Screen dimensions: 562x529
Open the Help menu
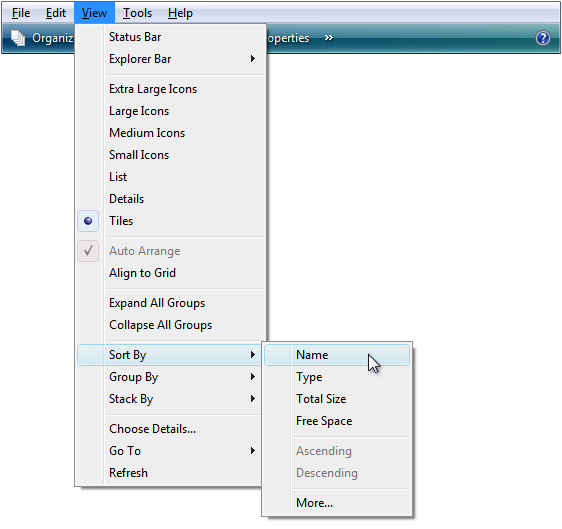click(x=180, y=13)
